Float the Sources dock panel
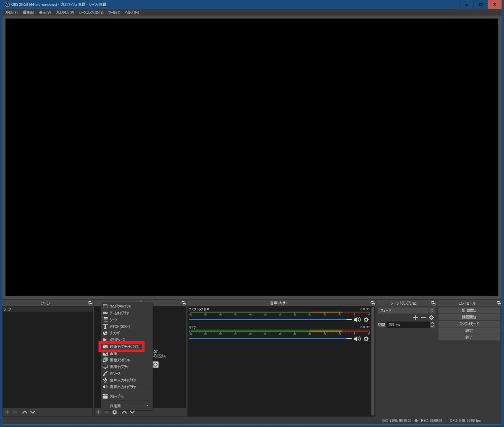504x427 pixels. [184, 303]
